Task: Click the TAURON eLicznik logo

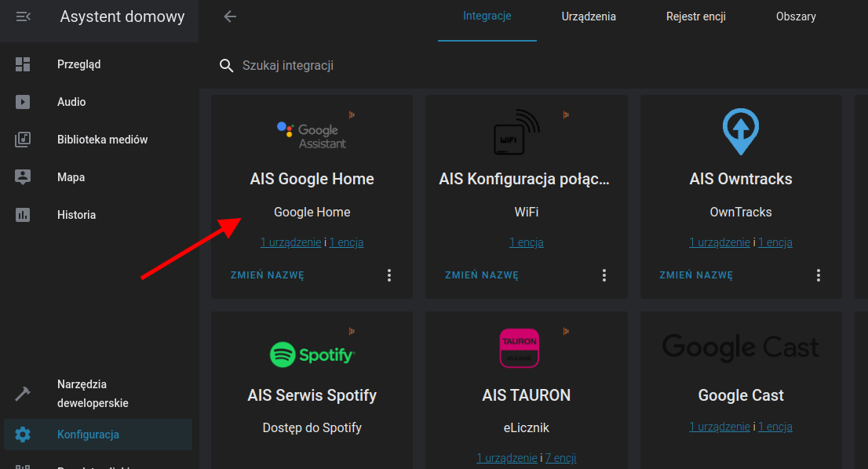Action: [x=520, y=348]
